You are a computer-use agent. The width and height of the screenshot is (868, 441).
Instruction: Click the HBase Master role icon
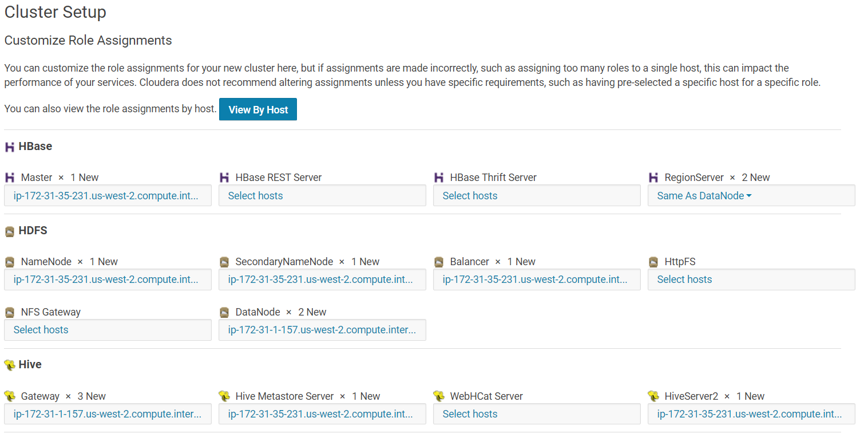pos(10,178)
